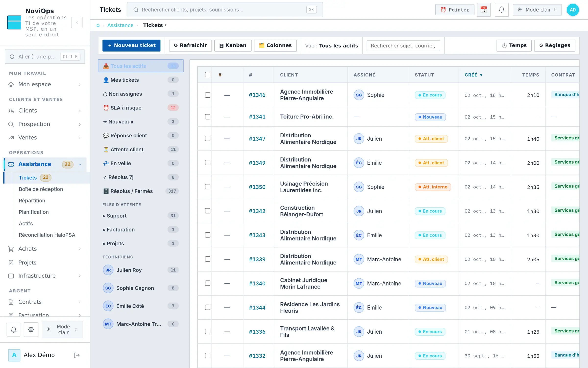The height and width of the screenshot is (368, 588).
Task: Open ticket #1347 link
Action: 257,139
